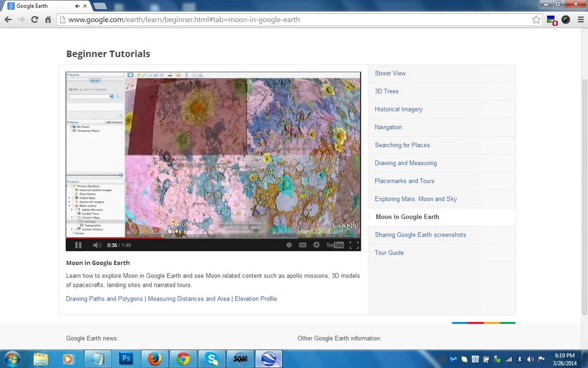
Task: Open Exploring Mars, Moon and Sky tutorial
Action: point(442,199)
